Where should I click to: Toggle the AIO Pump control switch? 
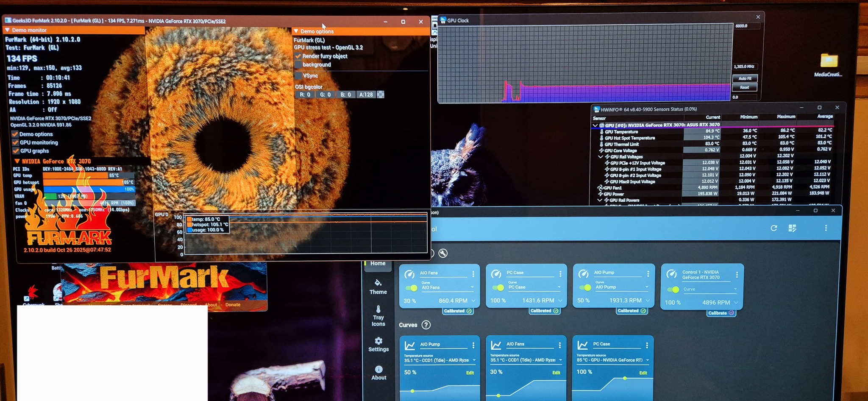click(585, 287)
